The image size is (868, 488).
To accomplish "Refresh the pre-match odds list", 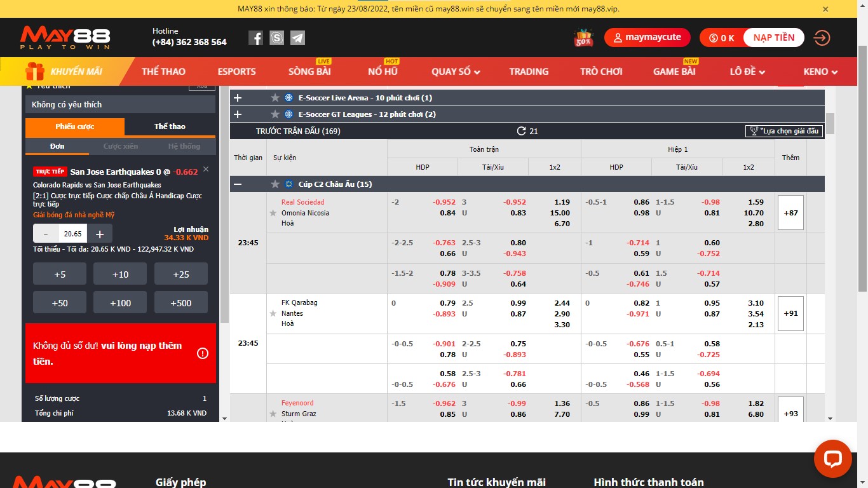I will [x=521, y=131].
